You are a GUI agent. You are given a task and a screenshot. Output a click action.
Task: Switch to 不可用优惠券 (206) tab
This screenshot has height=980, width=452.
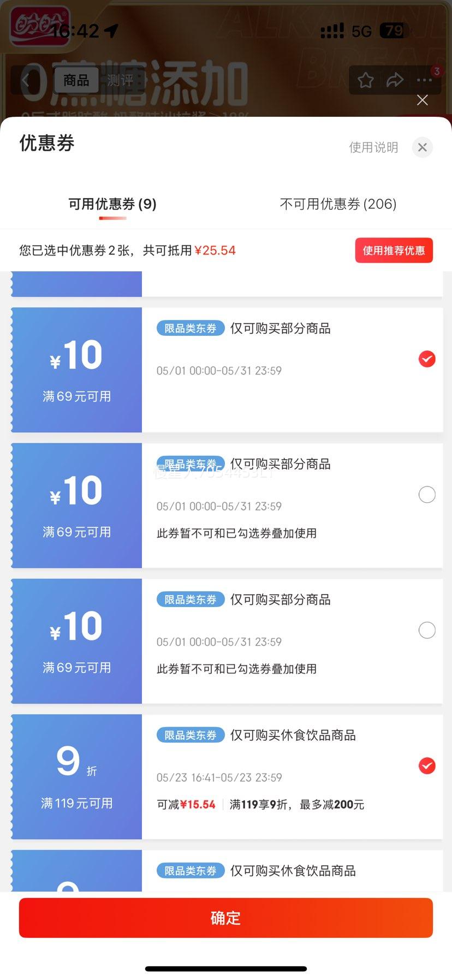(338, 204)
